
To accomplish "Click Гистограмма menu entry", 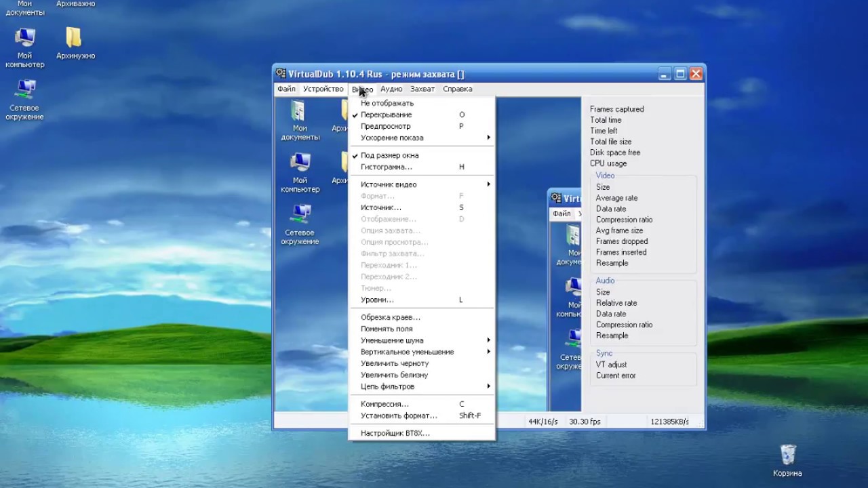I will click(x=421, y=167).
